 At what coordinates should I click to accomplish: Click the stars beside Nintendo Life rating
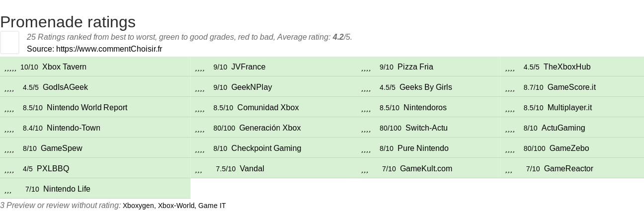click(x=8, y=190)
